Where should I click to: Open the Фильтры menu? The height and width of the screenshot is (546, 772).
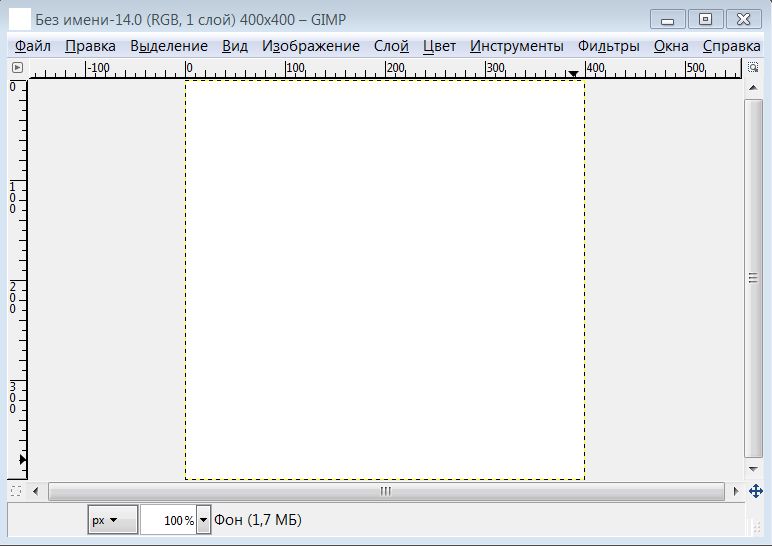tap(608, 46)
